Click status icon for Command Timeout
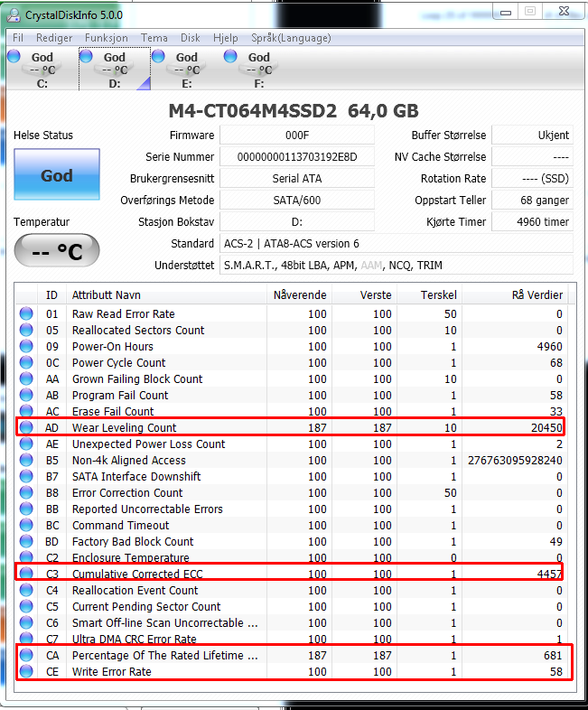Image resolution: width=588 pixels, height=710 pixels. 26,525
